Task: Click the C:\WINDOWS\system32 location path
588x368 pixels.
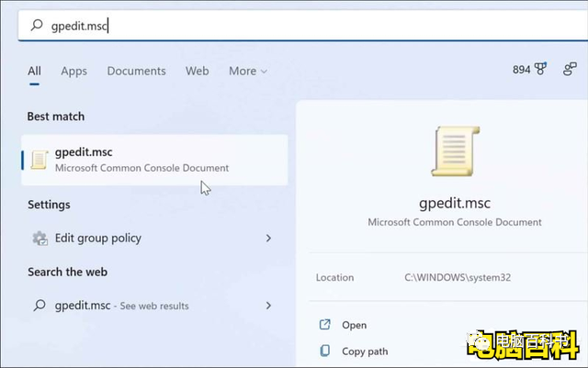Action: point(458,277)
